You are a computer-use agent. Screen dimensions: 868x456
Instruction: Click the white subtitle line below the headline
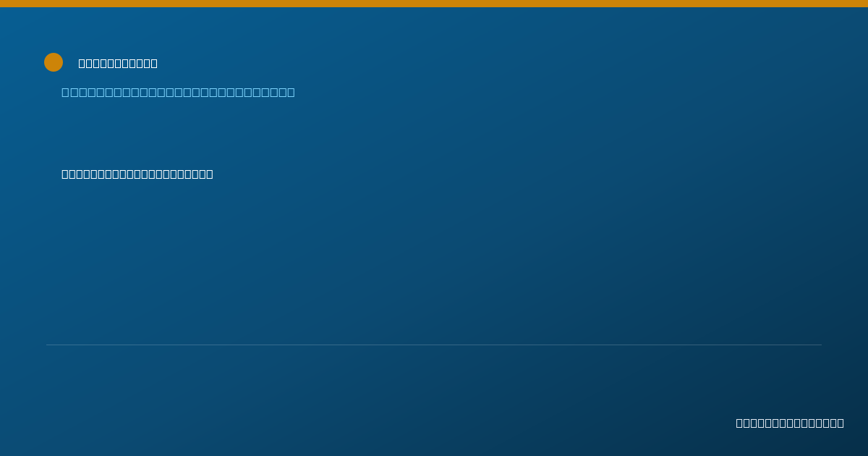[x=137, y=174]
